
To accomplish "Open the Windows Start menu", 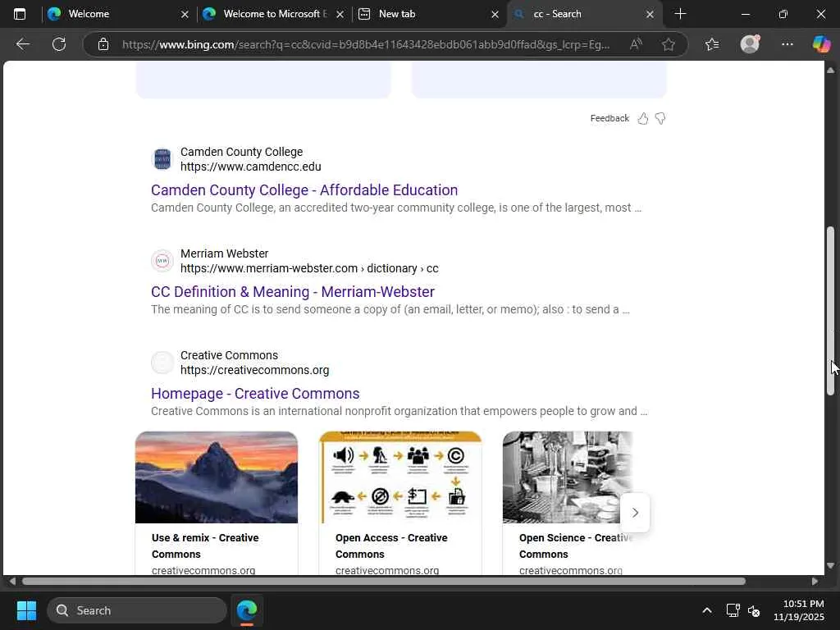I will click(26, 610).
